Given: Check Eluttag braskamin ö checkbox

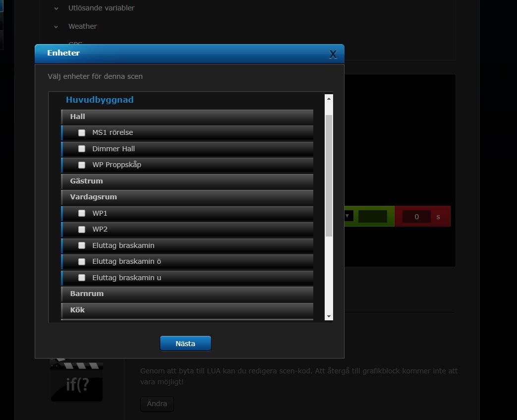Looking at the screenshot, I should [82, 262].
